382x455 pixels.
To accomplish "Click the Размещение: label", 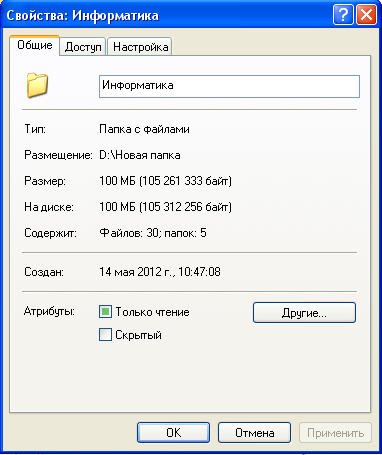I will [x=58, y=155].
